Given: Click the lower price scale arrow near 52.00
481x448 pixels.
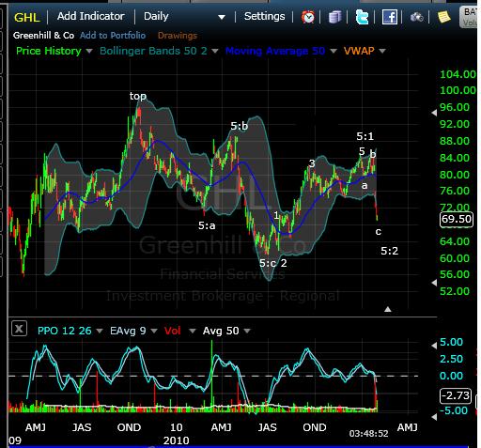Looking at the screenshot, I should [434, 283].
